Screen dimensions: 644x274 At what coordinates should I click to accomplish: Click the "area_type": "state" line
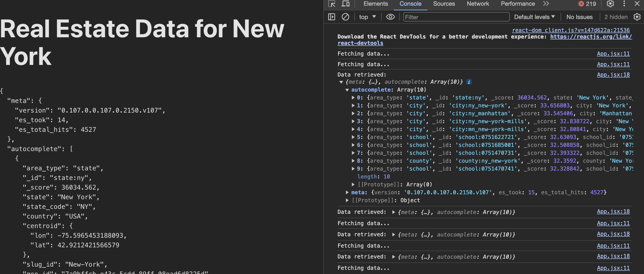click(63, 168)
